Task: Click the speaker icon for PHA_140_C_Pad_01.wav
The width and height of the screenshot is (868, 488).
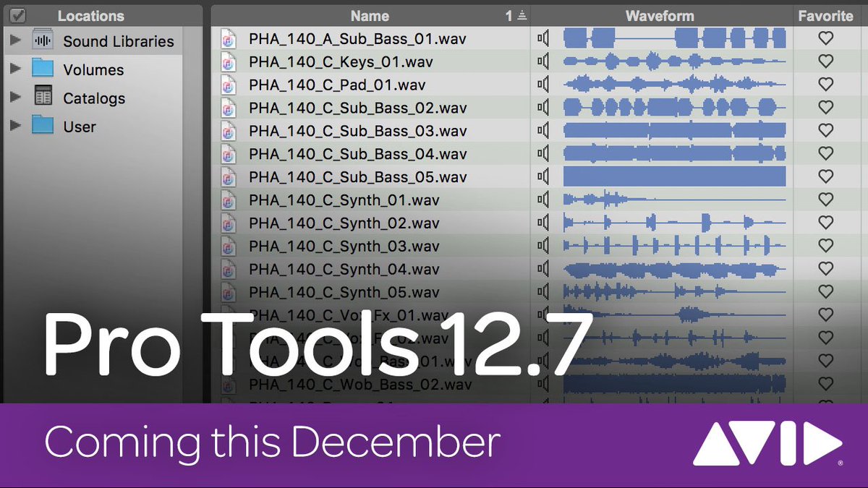Action: [543, 85]
